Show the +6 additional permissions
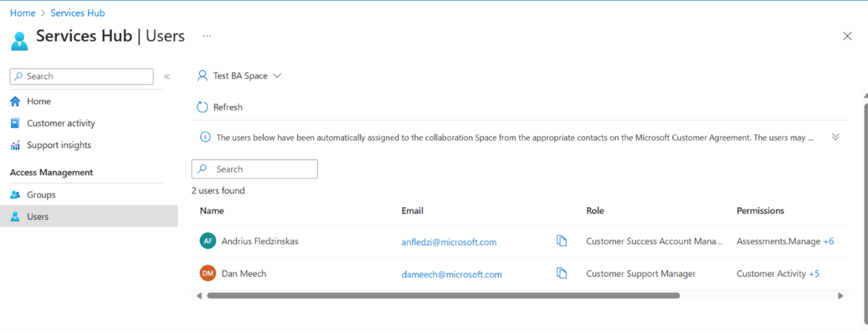This screenshot has height=331, width=868. (x=829, y=241)
